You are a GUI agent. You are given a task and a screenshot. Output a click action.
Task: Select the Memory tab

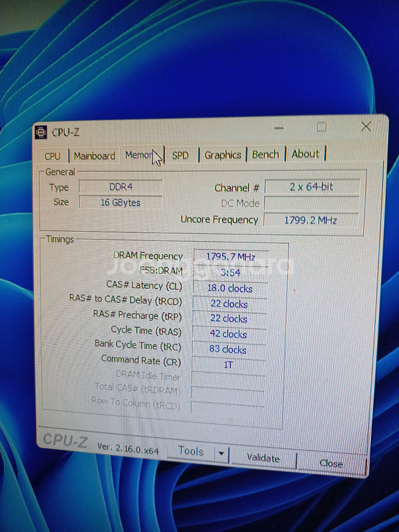[139, 155]
